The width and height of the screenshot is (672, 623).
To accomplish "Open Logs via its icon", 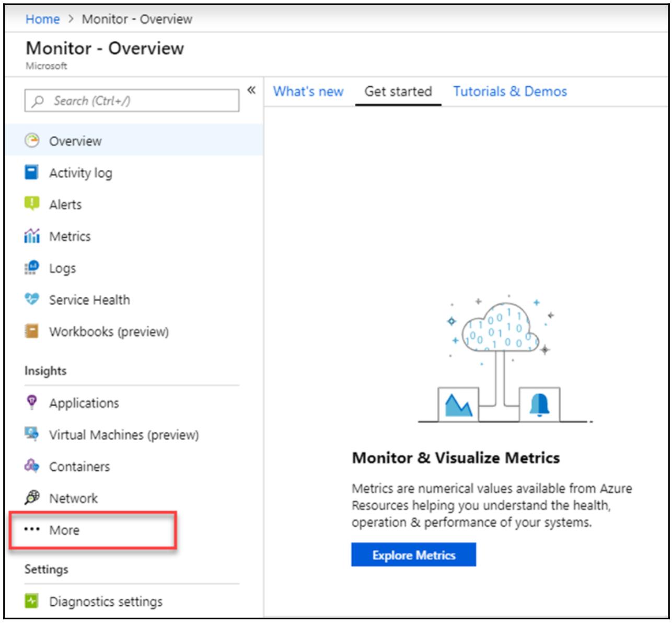I will coord(32,268).
